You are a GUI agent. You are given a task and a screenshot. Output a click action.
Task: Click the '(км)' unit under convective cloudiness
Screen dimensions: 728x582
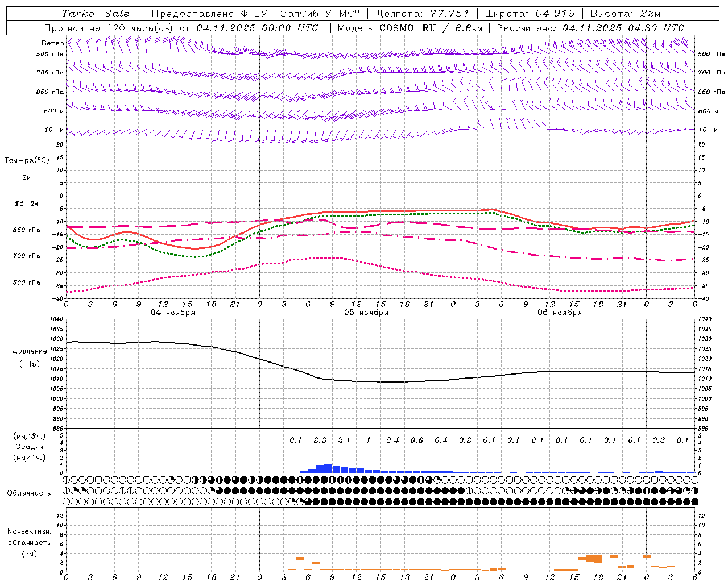pyautogui.click(x=29, y=554)
